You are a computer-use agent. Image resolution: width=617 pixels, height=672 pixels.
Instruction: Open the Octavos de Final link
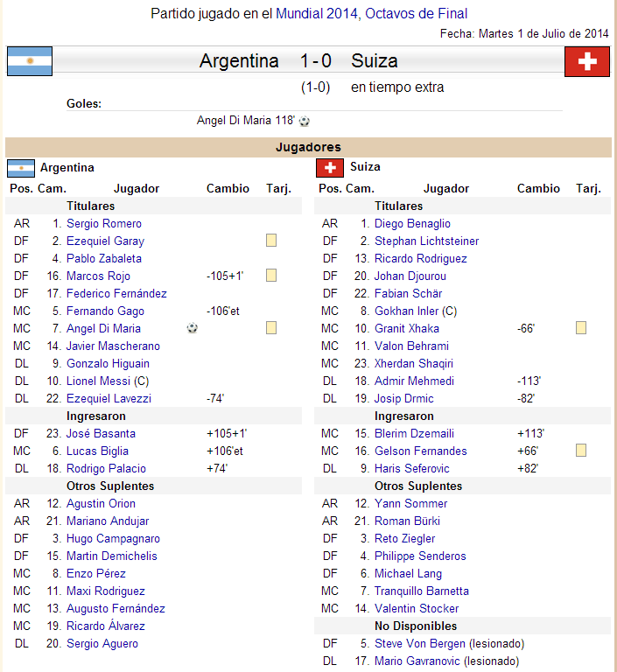416,13
